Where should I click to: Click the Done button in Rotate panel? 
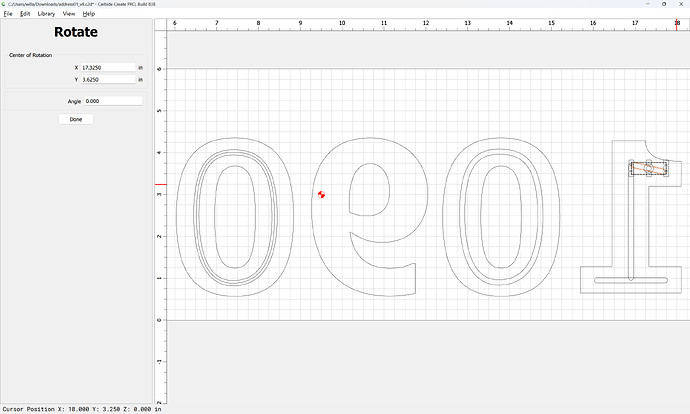pyautogui.click(x=76, y=119)
